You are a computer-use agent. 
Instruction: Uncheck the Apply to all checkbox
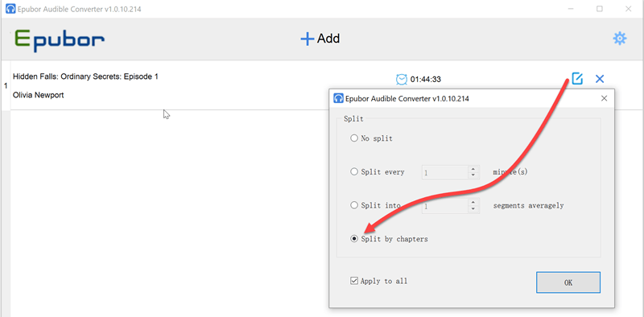tap(354, 281)
